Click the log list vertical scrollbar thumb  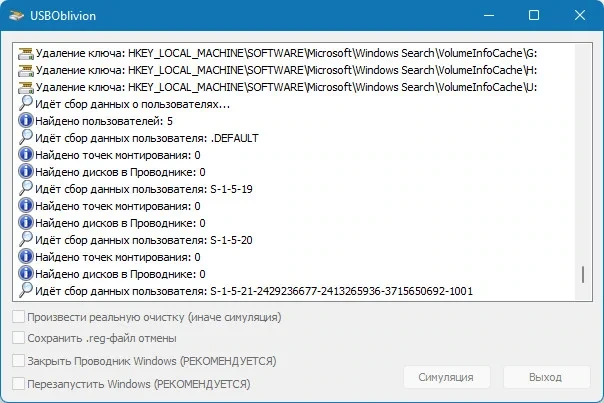click(x=583, y=274)
